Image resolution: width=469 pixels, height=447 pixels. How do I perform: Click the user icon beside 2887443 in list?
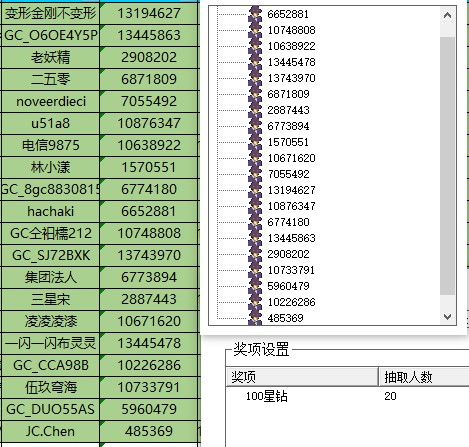point(255,110)
